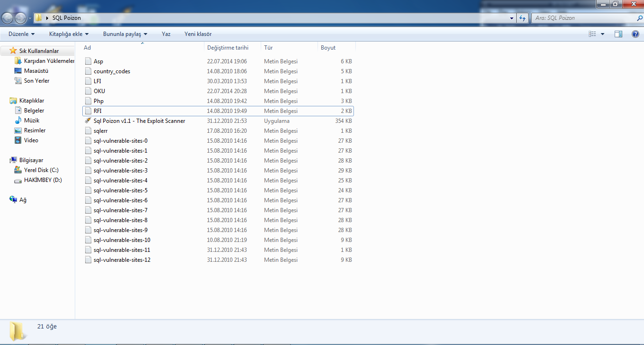Click the folder icon in address bar
The image size is (644, 345).
[39, 18]
